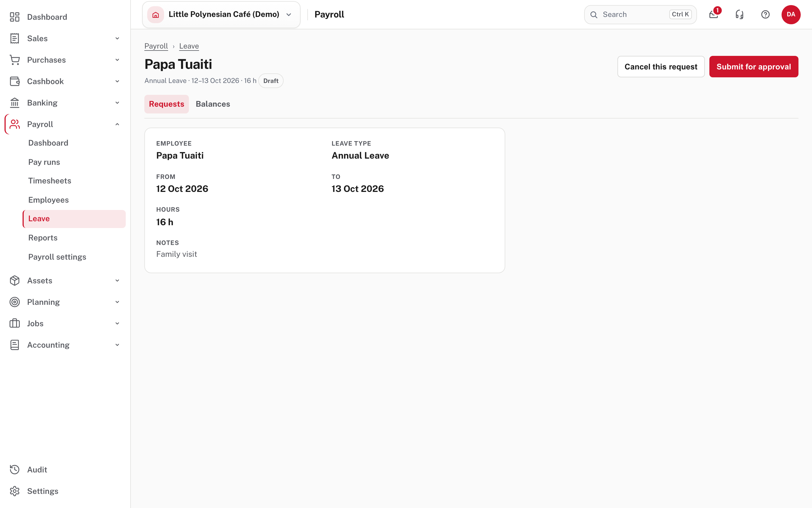812x508 pixels.
Task: Expand the Accounting menu chevron
Action: [117, 345]
